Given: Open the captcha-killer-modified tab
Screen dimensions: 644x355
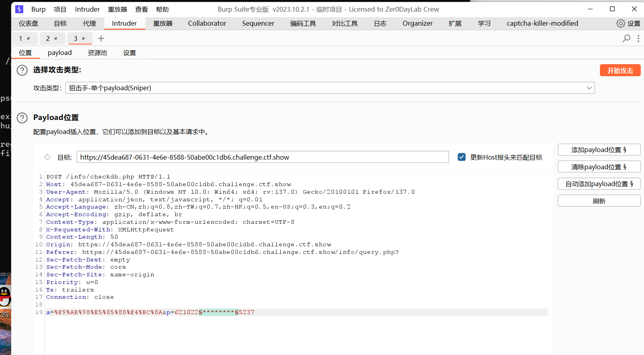Looking at the screenshot, I should 542,23.
